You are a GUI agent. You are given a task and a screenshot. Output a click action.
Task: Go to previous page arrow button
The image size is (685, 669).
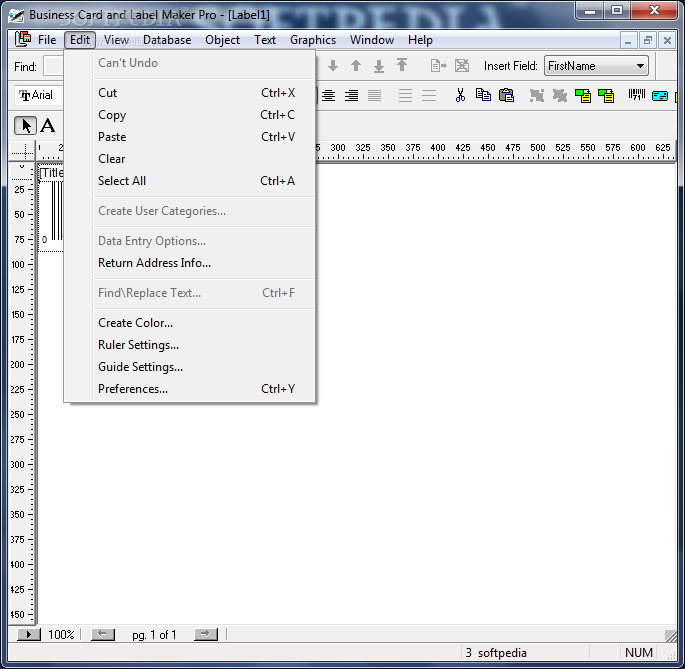[x=103, y=634]
